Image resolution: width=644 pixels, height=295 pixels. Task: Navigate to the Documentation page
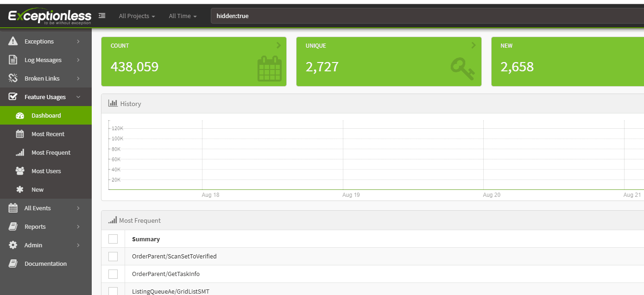45,264
